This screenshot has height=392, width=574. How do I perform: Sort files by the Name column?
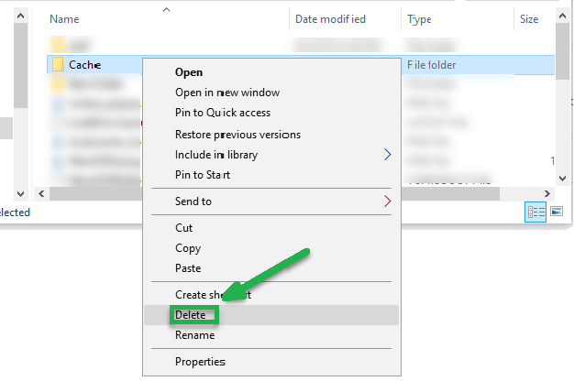point(64,19)
